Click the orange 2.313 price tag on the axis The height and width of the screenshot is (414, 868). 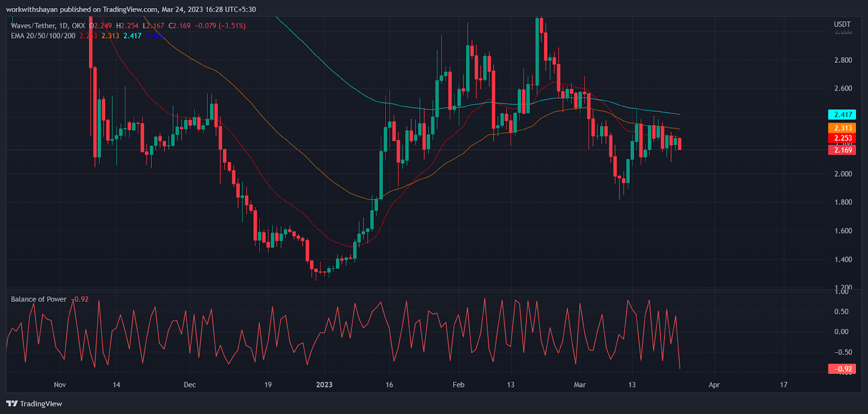pos(842,128)
